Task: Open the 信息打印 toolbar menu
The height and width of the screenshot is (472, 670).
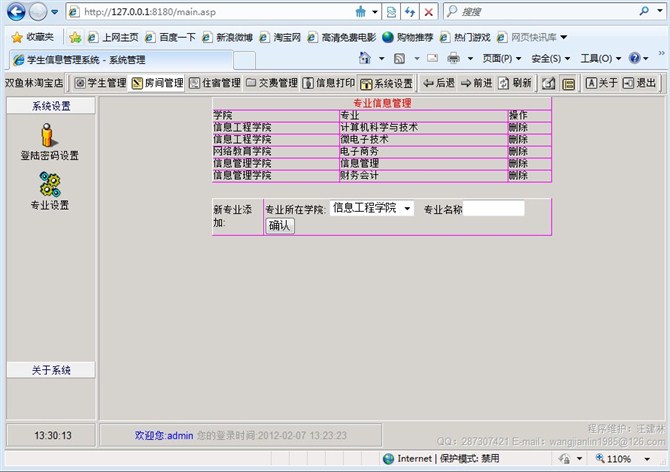Action: pos(329,83)
